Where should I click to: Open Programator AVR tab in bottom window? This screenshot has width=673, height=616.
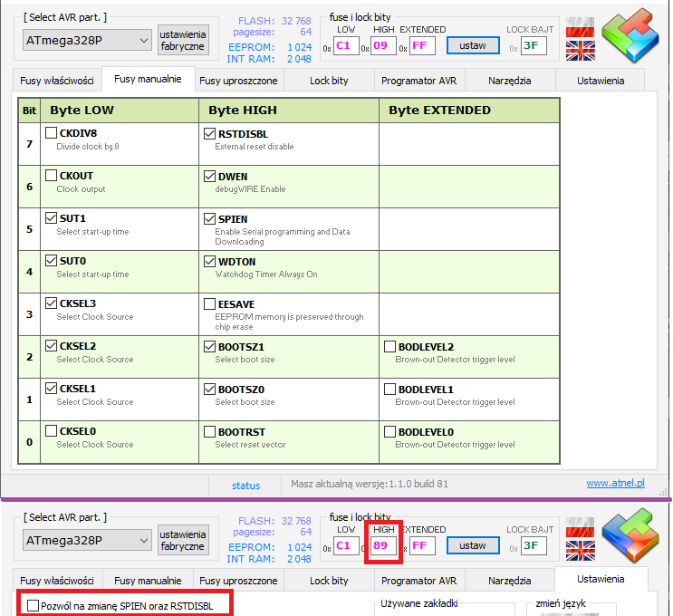point(418,581)
